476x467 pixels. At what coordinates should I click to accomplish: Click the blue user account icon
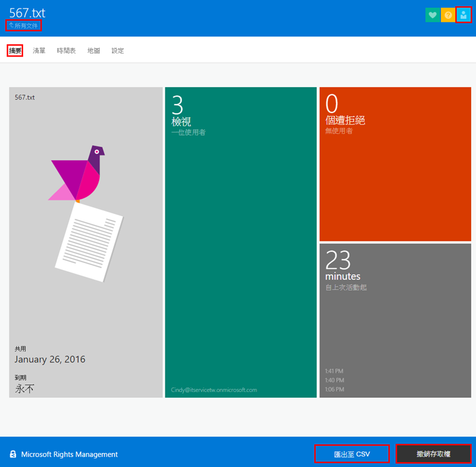pos(463,15)
